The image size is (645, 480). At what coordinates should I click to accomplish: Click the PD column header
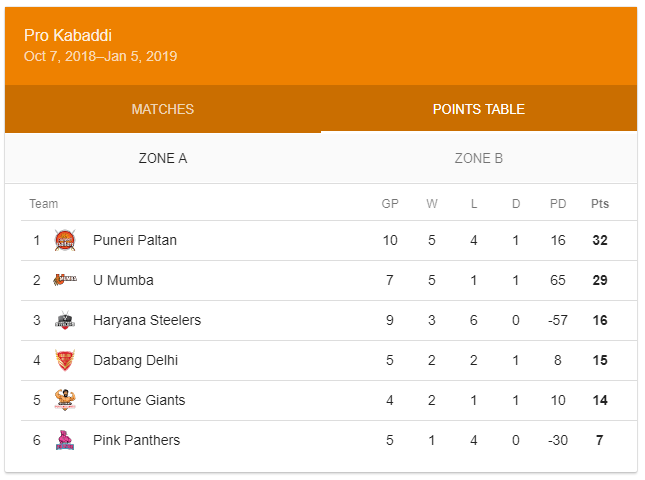pyautogui.click(x=558, y=204)
